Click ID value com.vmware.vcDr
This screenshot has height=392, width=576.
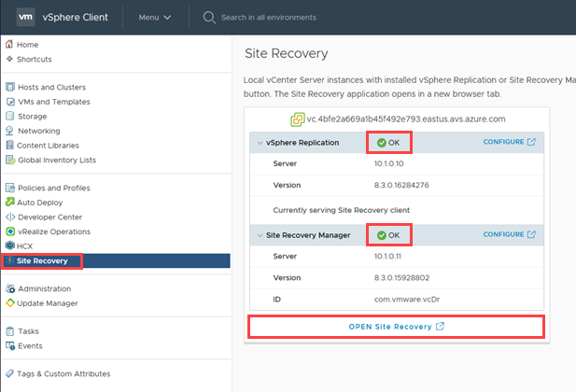pos(407,300)
